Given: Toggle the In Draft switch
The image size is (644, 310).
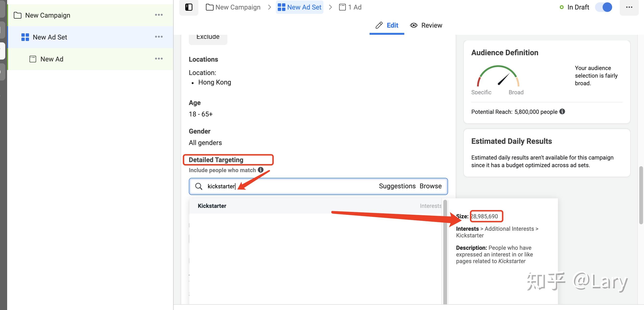Looking at the screenshot, I should (x=604, y=7).
